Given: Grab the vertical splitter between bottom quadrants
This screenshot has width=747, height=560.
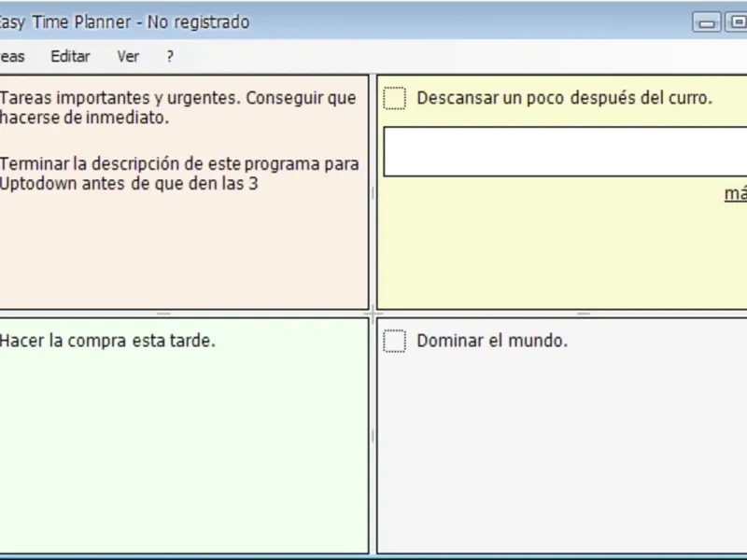Looking at the screenshot, I should (x=373, y=436).
